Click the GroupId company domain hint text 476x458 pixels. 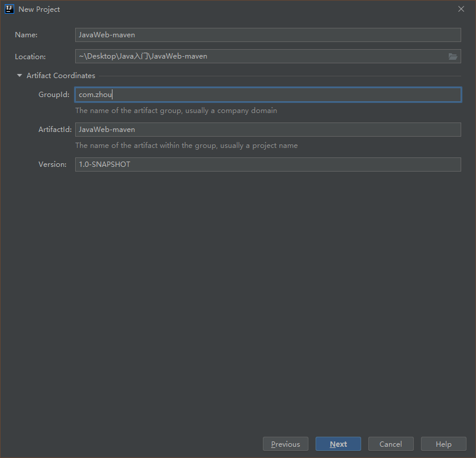(176, 111)
